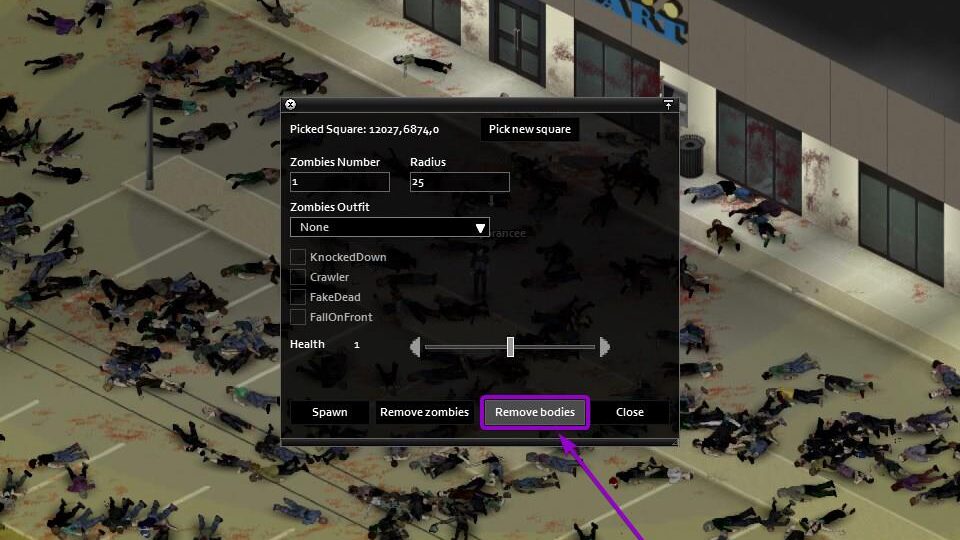Click the Pick new square button
The image size is (960, 540).
coord(530,129)
